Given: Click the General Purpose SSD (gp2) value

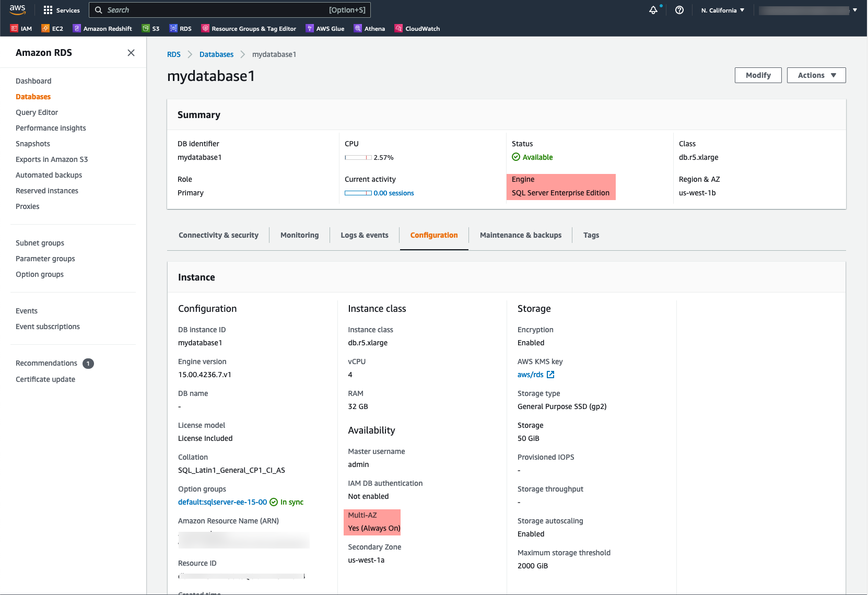Looking at the screenshot, I should [x=562, y=406].
